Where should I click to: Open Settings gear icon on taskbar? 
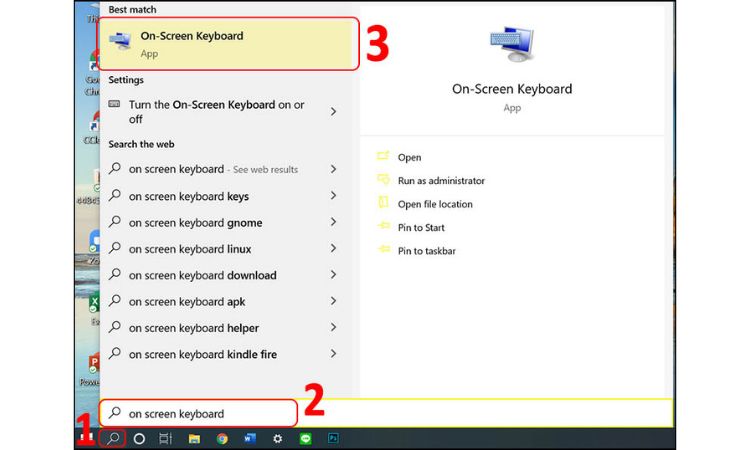[x=278, y=438]
